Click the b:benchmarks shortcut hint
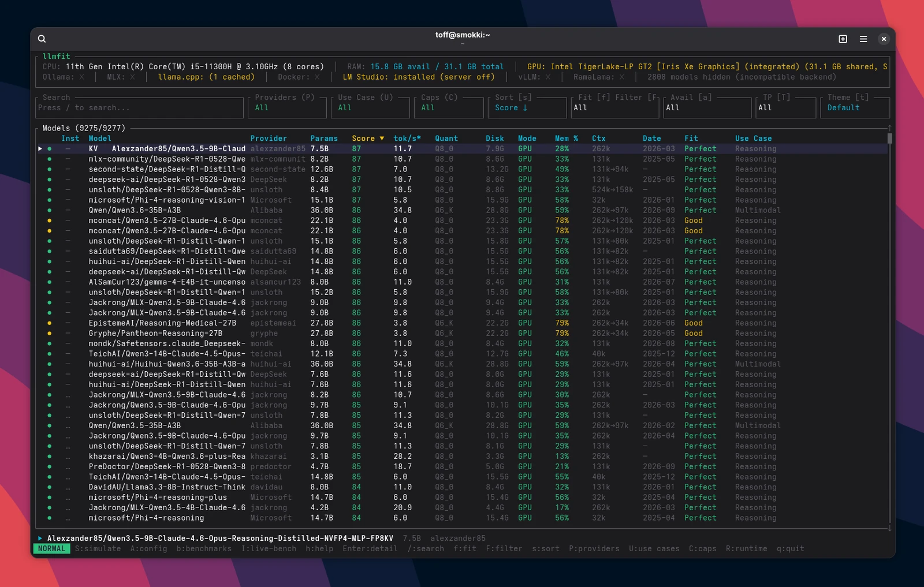The image size is (924, 587). click(204, 549)
